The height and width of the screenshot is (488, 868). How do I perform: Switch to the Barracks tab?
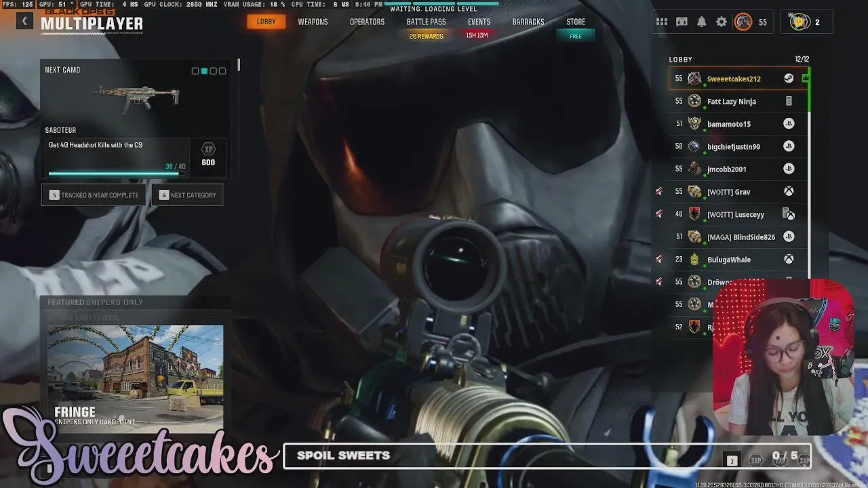pos(528,22)
